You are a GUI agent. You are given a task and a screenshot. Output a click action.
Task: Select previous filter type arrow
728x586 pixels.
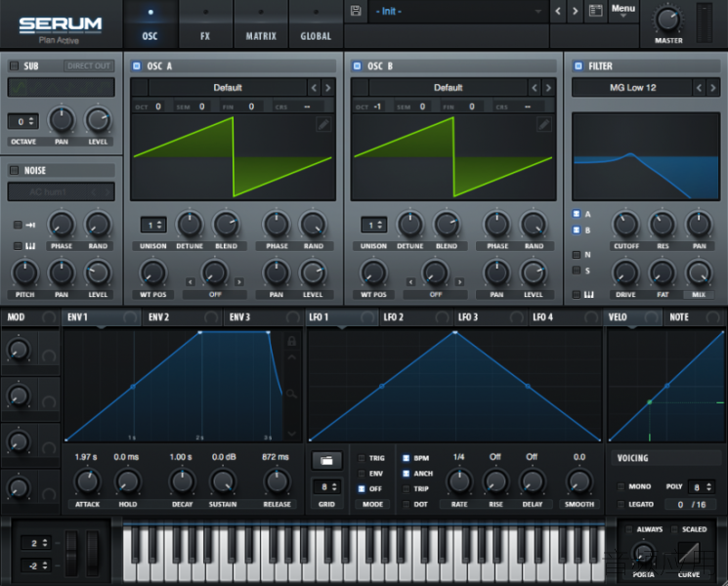[x=700, y=88]
